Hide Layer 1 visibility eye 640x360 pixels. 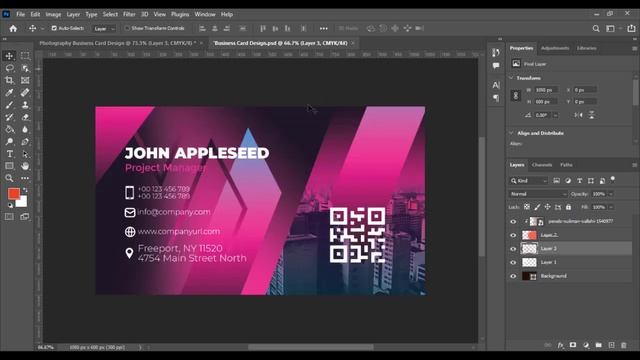pos(513,262)
